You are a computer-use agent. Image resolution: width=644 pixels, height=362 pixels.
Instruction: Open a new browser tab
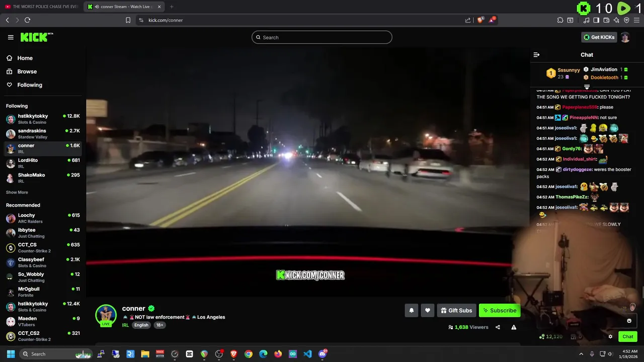(x=172, y=7)
